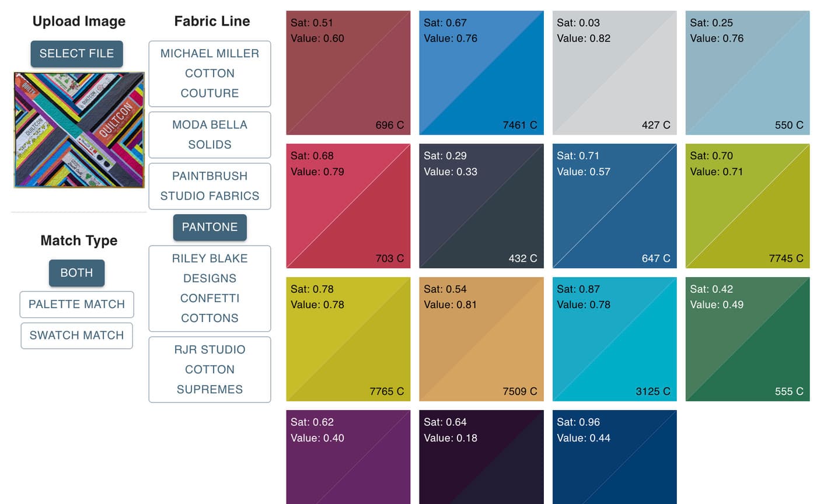Click the Select File upload button
The width and height of the screenshot is (817, 504).
point(76,54)
